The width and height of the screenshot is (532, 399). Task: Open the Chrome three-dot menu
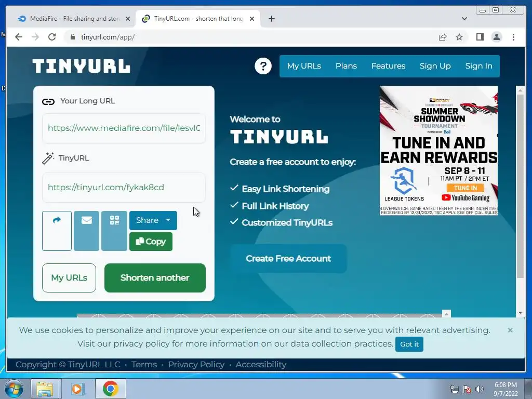click(513, 37)
